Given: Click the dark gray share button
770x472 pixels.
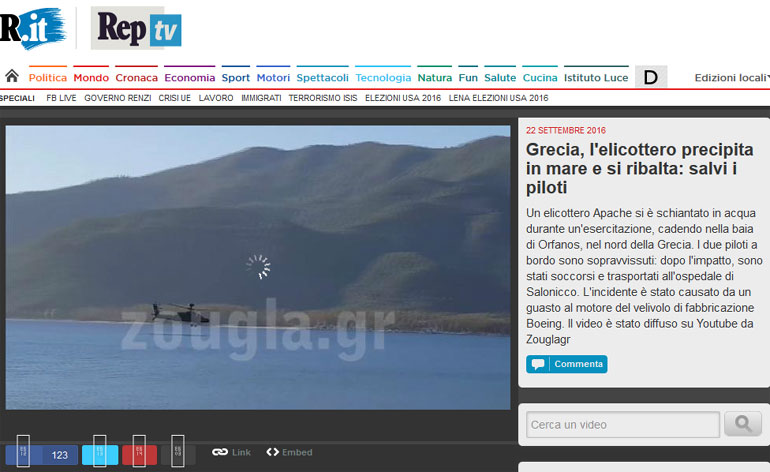Looking at the screenshot, I should pos(177,455).
